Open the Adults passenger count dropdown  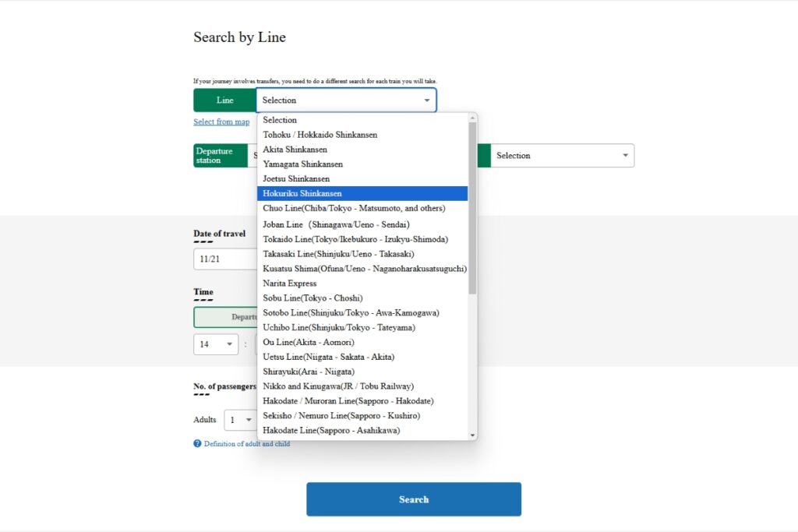coord(241,420)
